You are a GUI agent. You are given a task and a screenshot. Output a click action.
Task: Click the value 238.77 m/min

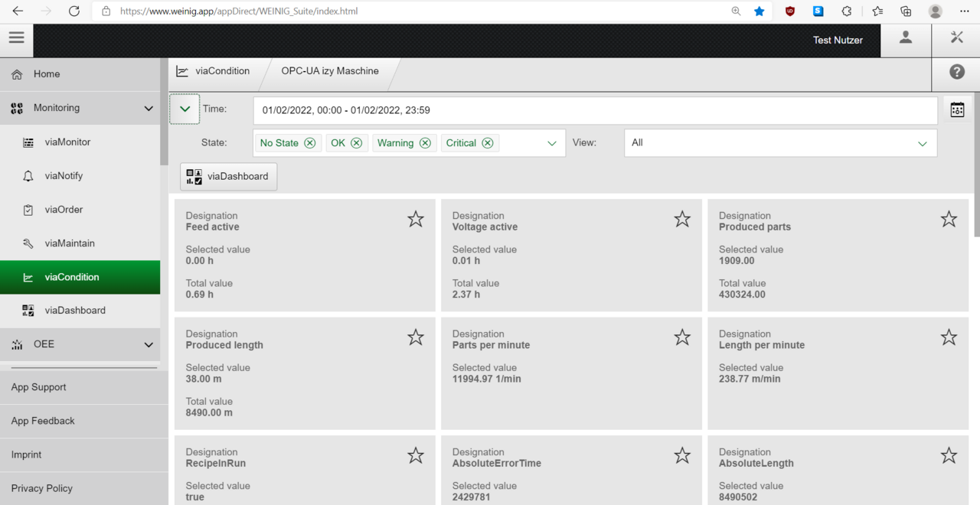750,379
